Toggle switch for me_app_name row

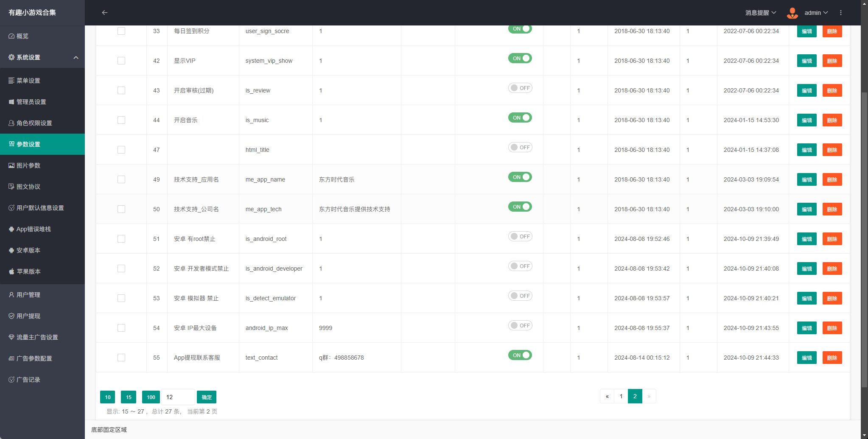tap(520, 177)
